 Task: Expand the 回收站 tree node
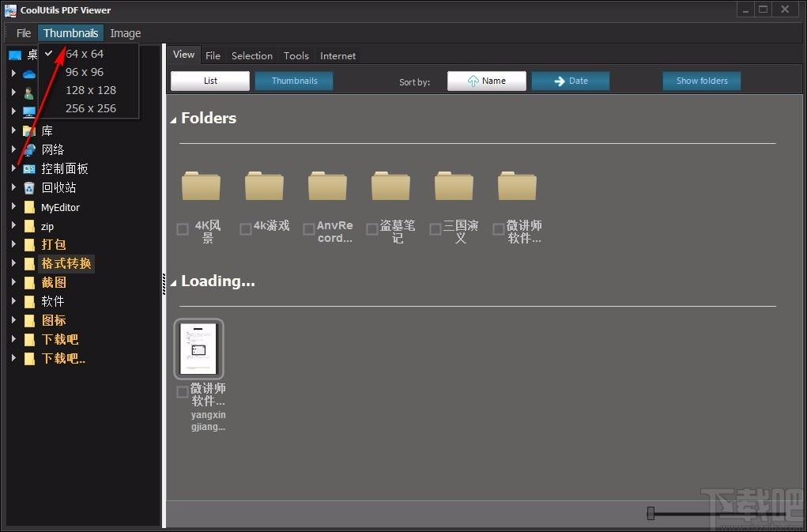[13, 187]
